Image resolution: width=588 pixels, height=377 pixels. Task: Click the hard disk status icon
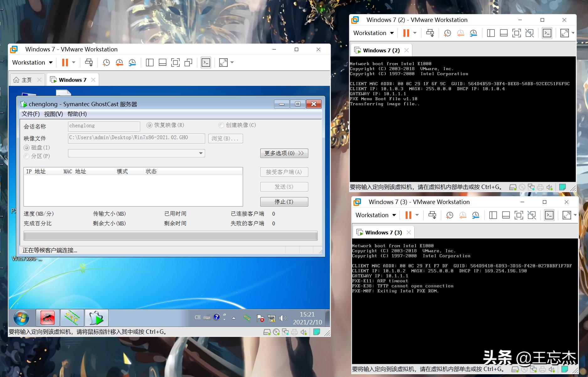(x=267, y=332)
